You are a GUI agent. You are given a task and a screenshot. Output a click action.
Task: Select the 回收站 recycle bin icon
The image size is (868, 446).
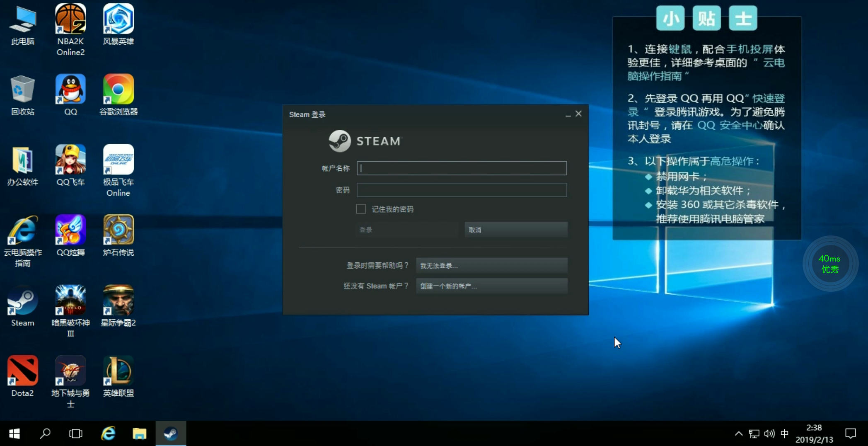22,95
